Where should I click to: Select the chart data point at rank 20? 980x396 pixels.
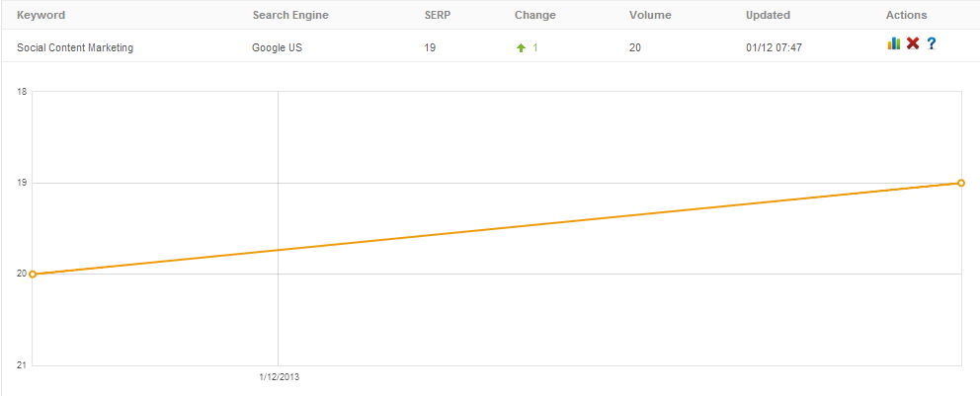tap(33, 275)
